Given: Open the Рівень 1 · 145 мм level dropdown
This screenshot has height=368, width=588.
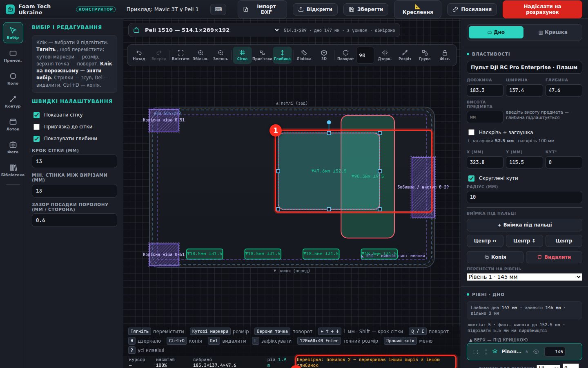Looking at the screenshot, I should [524, 277].
